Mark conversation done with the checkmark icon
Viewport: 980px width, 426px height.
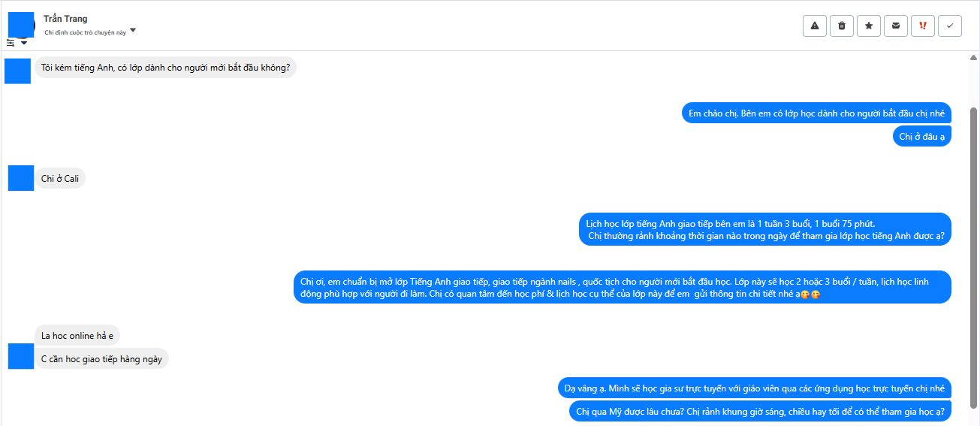click(x=950, y=26)
